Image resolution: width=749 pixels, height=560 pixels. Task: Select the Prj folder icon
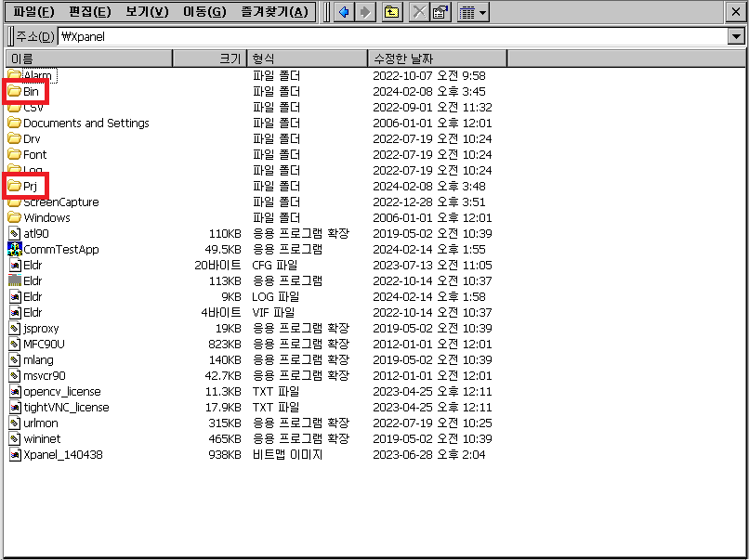[14, 186]
